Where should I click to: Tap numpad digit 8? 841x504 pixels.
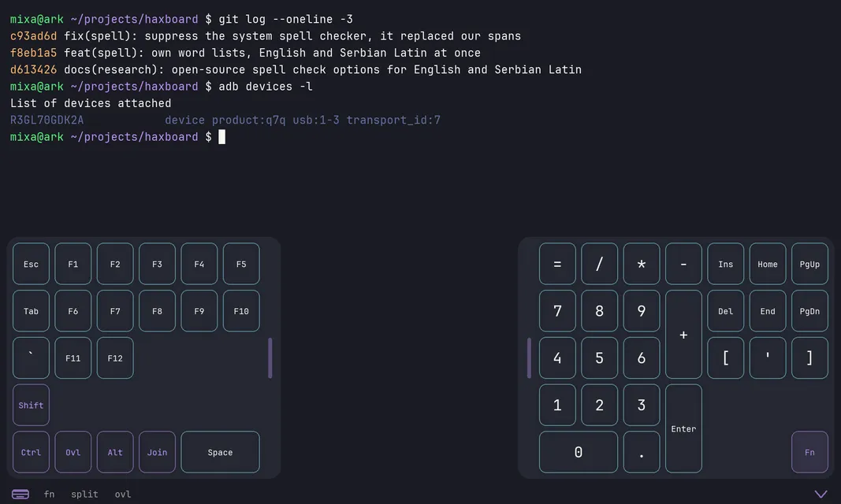600,310
